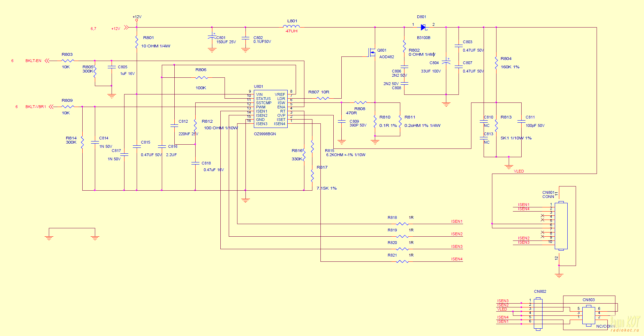Select the R820 resistor label
Screen dimensions: 644x336
(x=392, y=243)
